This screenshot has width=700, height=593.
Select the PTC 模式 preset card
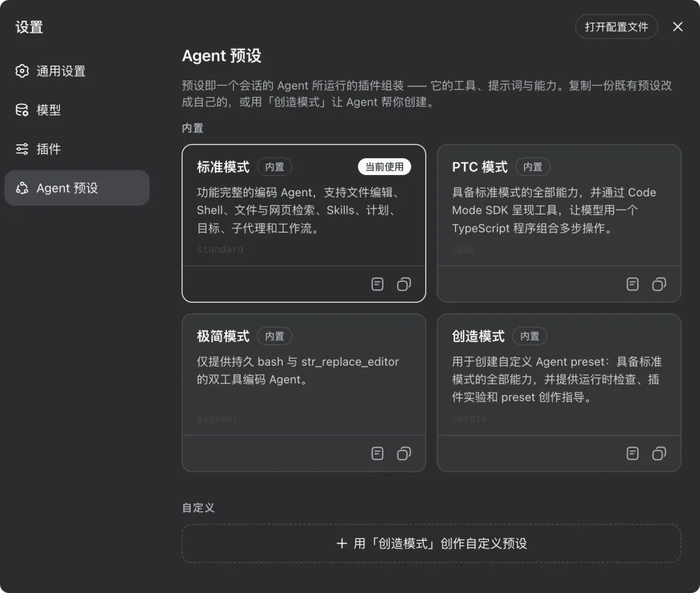[x=559, y=224]
